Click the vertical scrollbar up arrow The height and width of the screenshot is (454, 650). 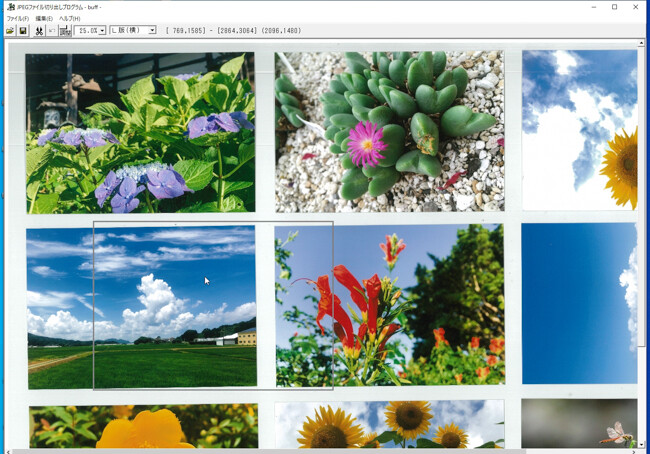tap(641, 43)
